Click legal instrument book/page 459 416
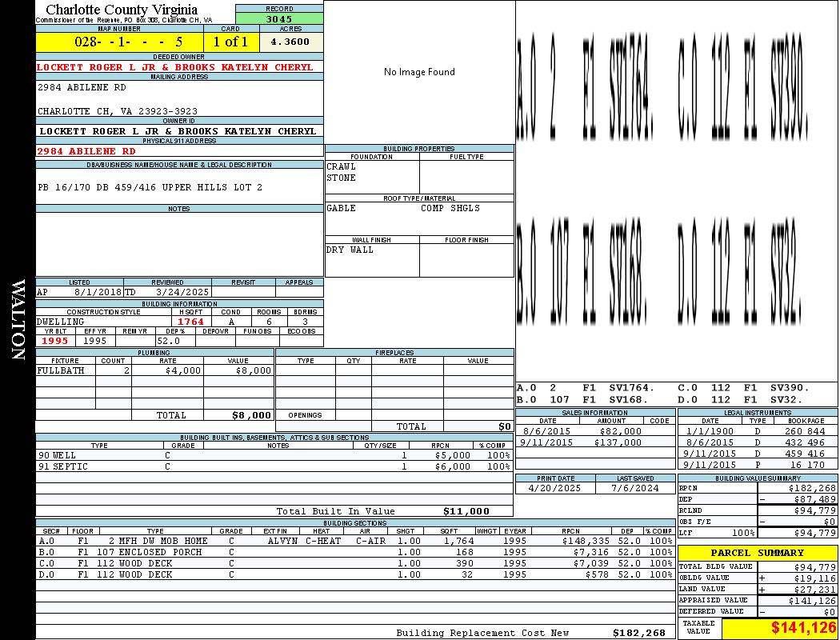The image size is (840, 640). pyautogui.click(x=805, y=454)
